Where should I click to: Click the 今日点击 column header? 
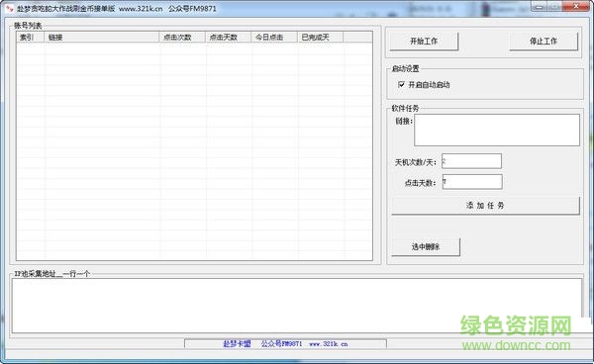click(274, 37)
